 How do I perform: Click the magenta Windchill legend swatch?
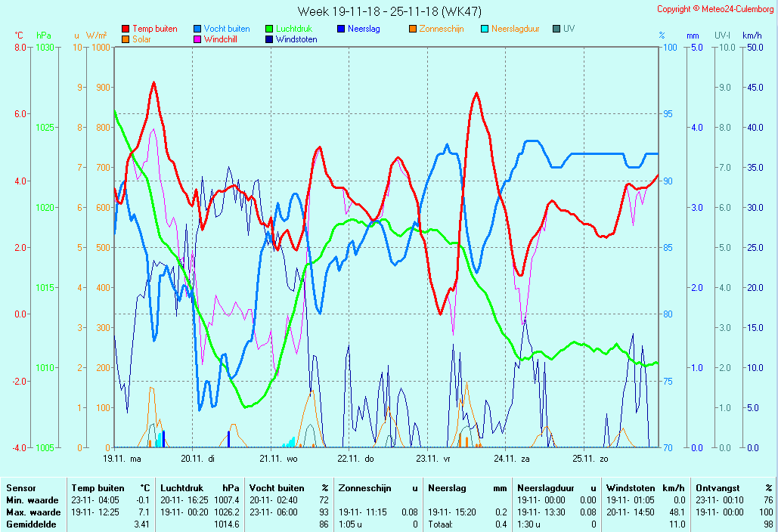(x=197, y=39)
